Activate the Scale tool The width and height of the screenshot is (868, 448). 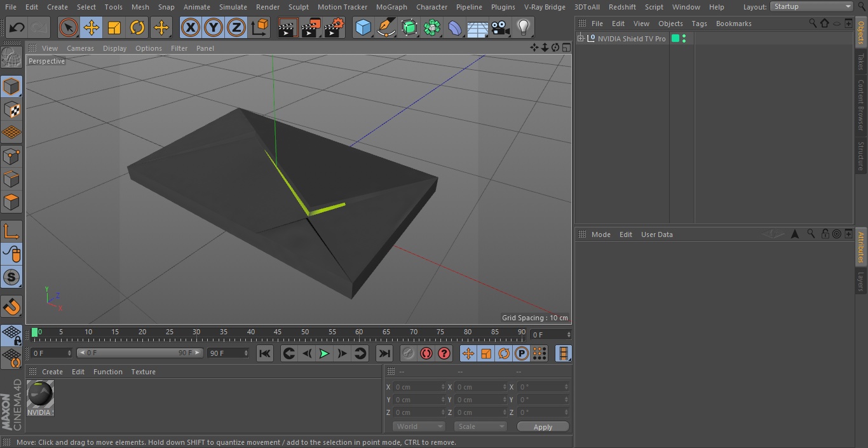coord(114,28)
